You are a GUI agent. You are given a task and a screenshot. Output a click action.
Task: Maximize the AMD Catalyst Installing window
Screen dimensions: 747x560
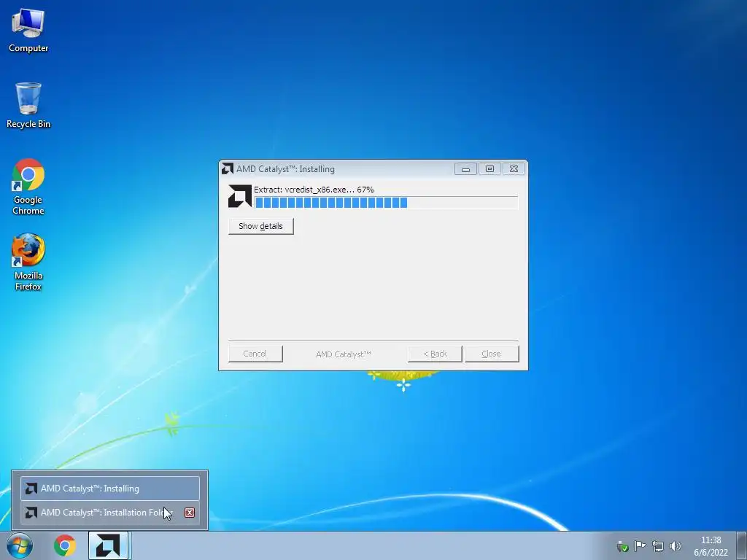tap(489, 169)
